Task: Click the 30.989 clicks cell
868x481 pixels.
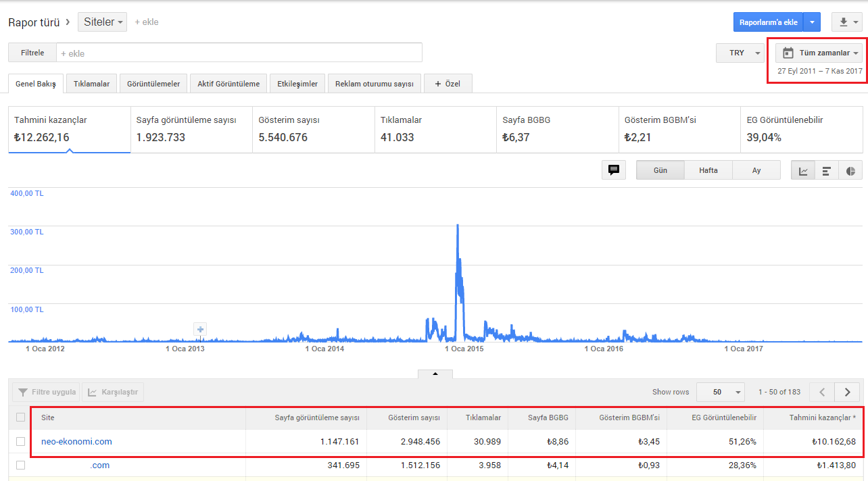Action: click(487, 442)
